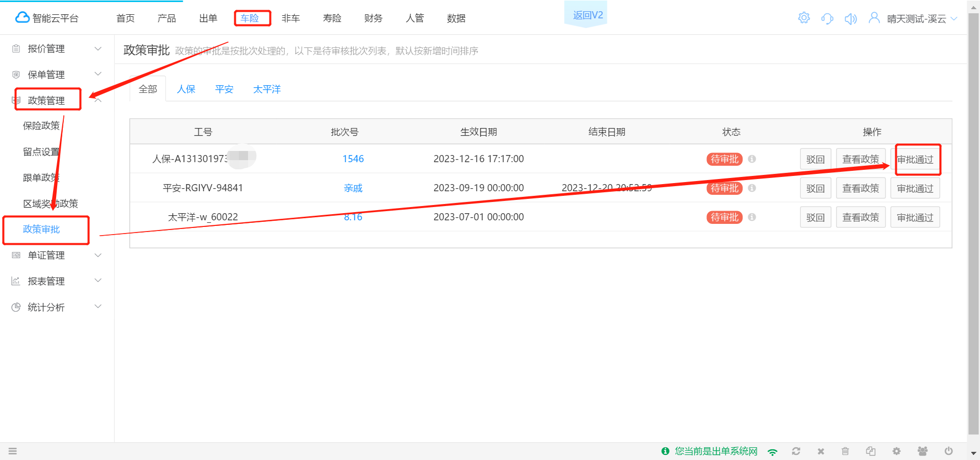
Task: Open the 人管 top menu
Action: point(415,18)
